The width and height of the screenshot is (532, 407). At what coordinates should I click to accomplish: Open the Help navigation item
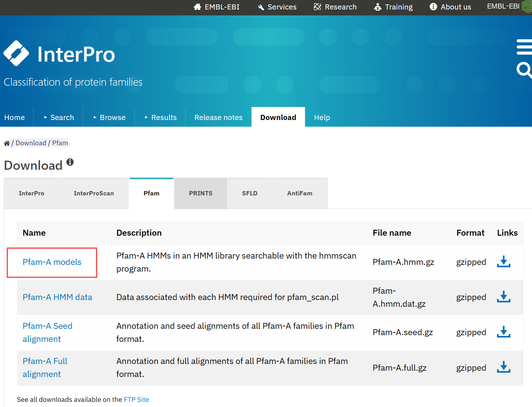click(x=322, y=117)
